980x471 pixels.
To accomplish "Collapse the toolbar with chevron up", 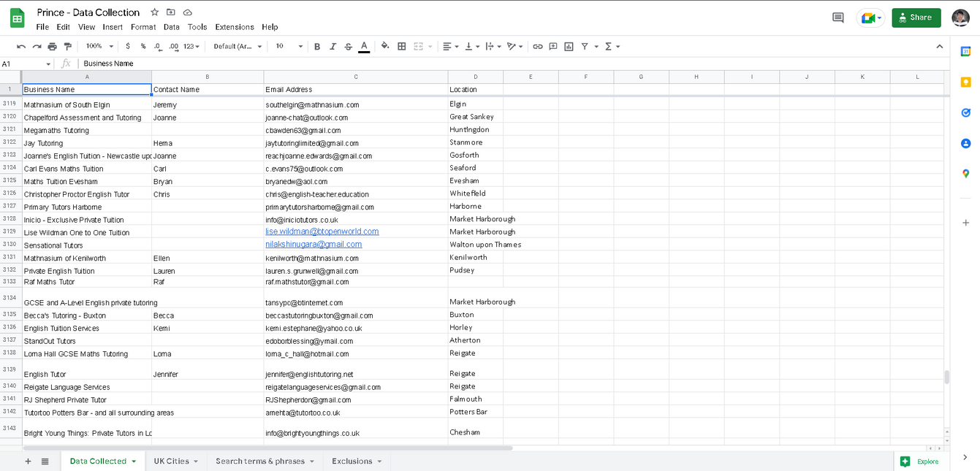I will pyautogui.click(x=940, y=46).
